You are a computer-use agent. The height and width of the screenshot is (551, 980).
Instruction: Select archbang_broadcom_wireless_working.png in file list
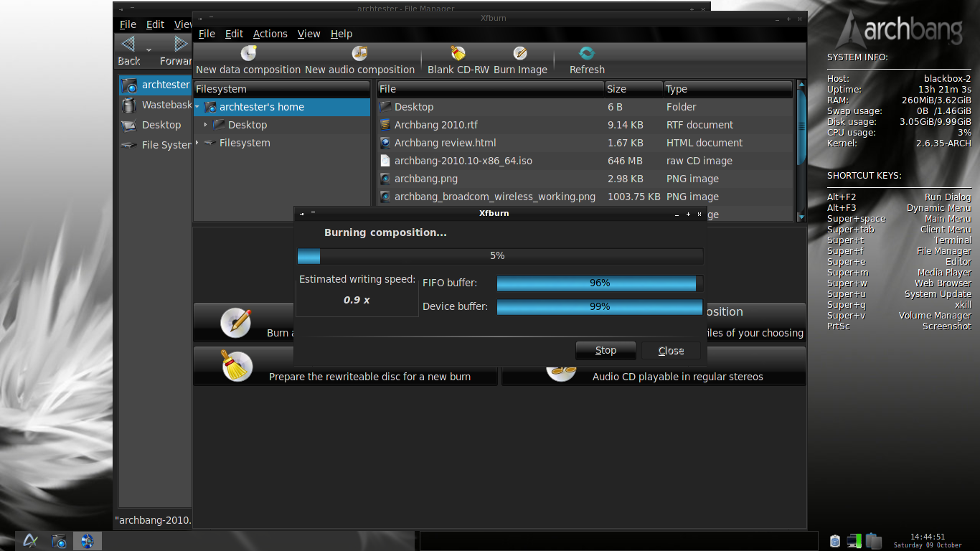click(495, 197)
